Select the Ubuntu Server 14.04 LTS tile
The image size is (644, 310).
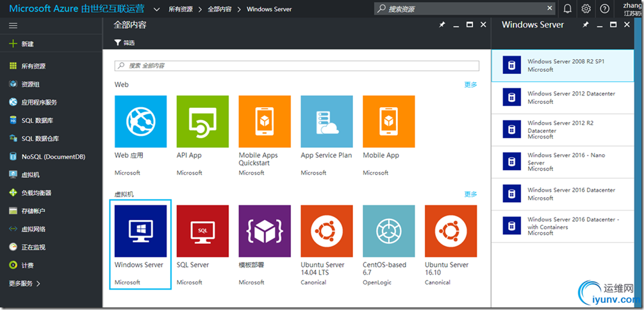[327, 245]
